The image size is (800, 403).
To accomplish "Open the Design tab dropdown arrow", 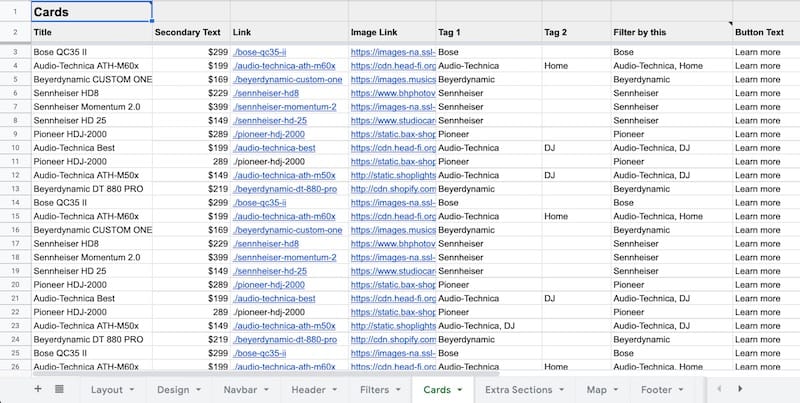I will (198, 390).
